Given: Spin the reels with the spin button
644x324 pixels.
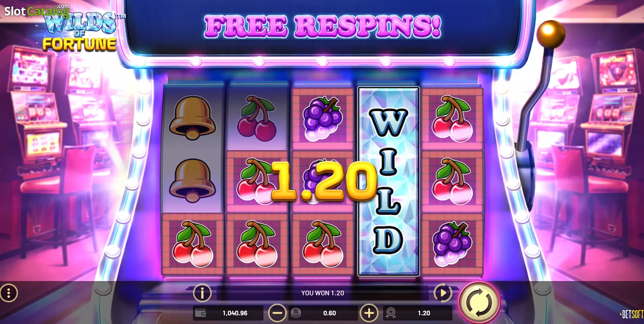Looking at the screenshot, I should pos(478,302).
